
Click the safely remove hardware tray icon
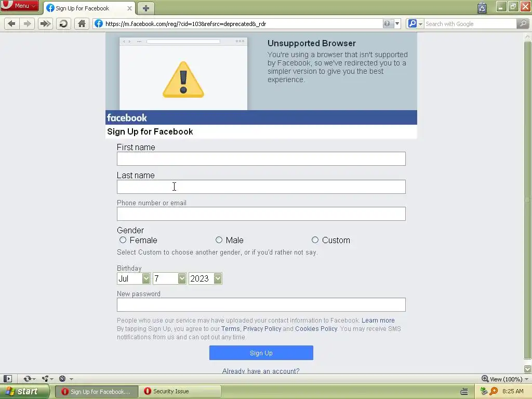pyautogui.click(x=484, y=391)
